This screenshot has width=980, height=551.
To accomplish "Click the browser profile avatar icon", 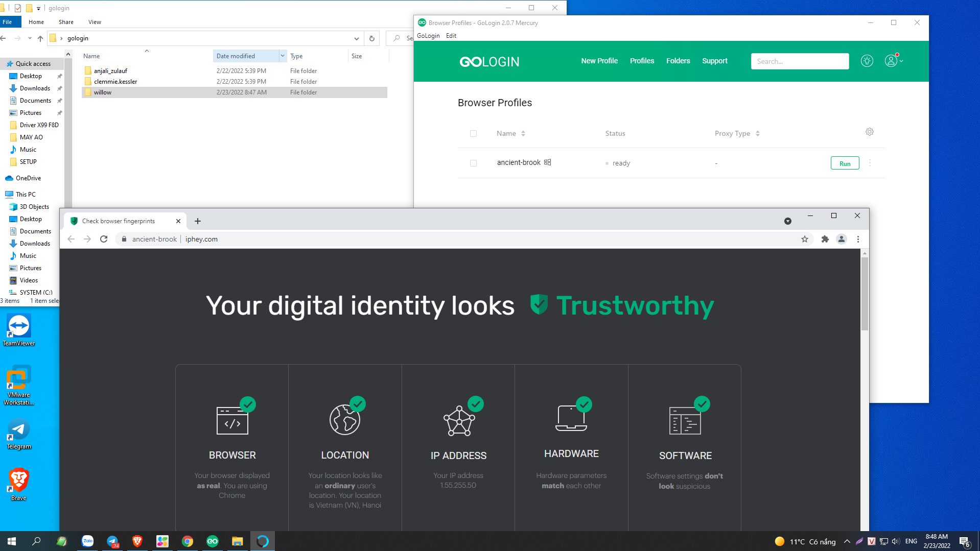I will (x=841, y=239).
